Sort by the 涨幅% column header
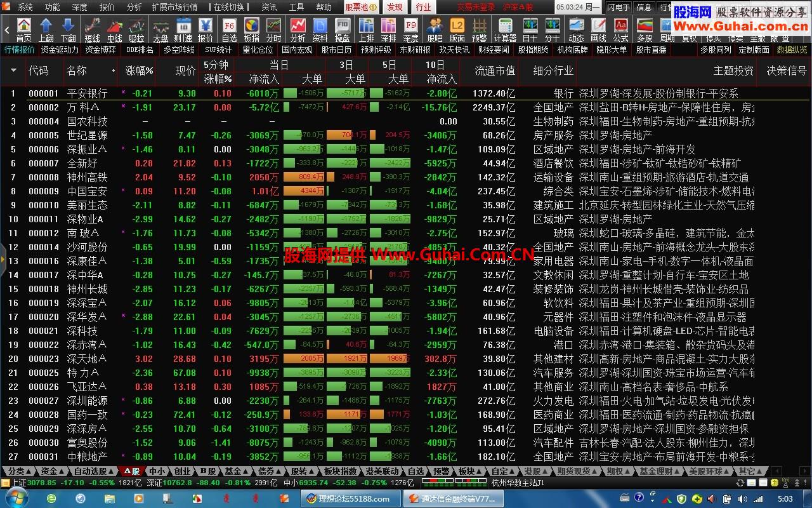Screen dimensions: 812x508 (140, 70)
